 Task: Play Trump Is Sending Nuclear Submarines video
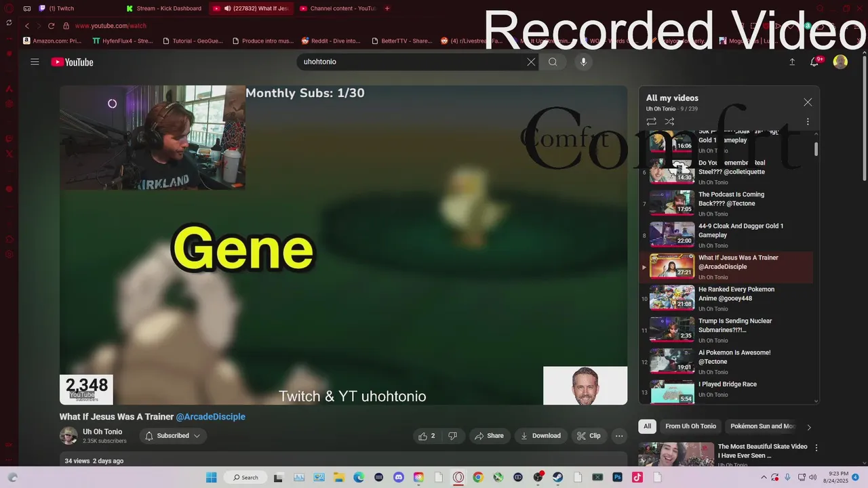click(726, 330)
